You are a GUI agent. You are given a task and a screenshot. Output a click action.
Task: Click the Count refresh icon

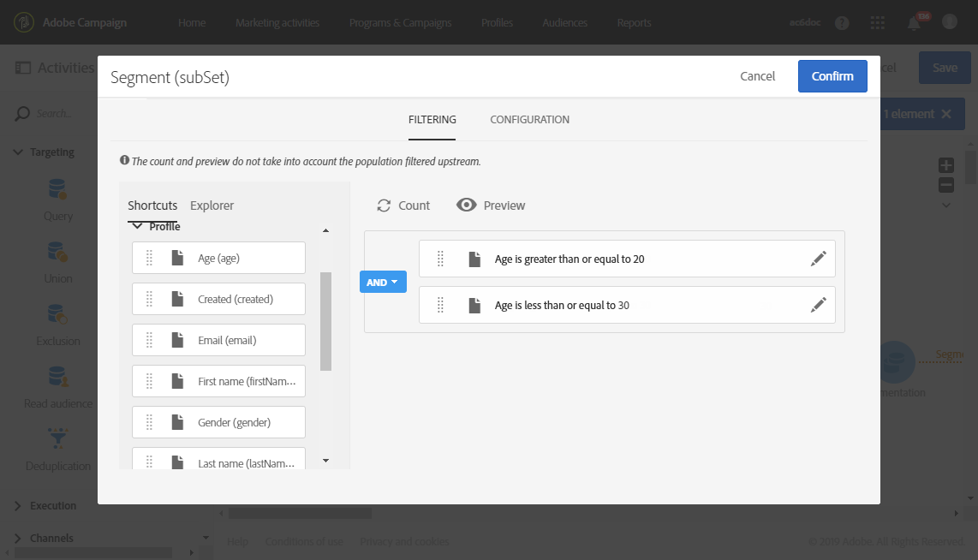384,206
